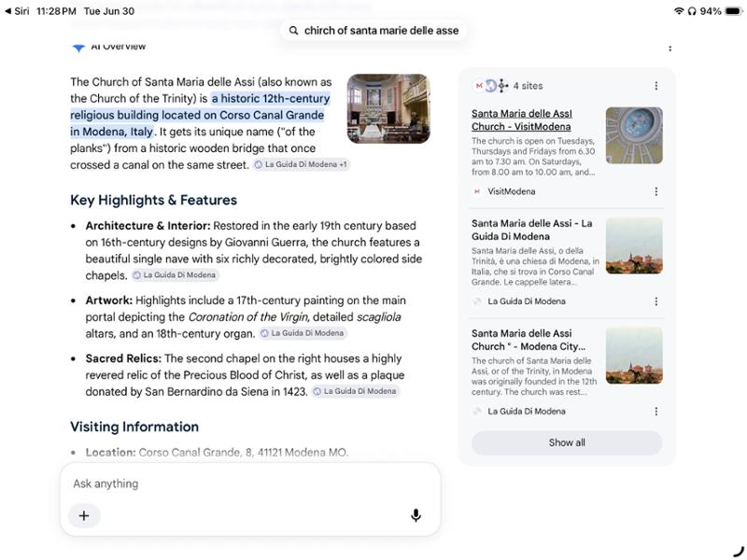Screen dimensions: 747x560
Task: Tap the microphone voice input icon
Action: (416, 515)
